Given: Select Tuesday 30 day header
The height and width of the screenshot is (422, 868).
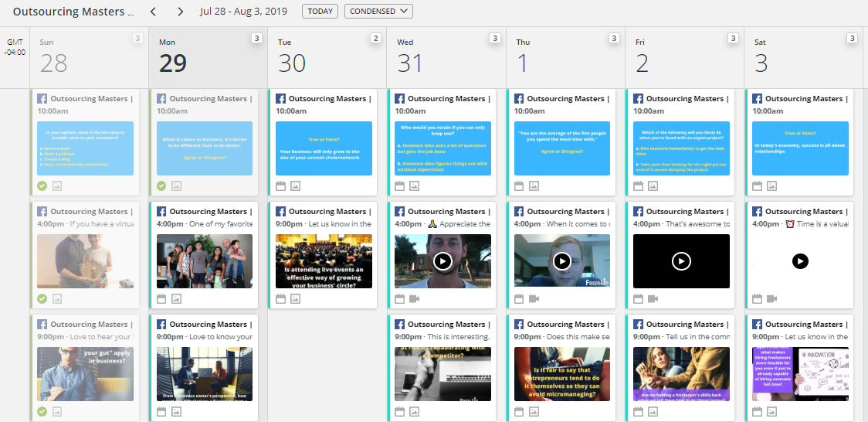Looking at the screenshot, I should pos(327,57).
